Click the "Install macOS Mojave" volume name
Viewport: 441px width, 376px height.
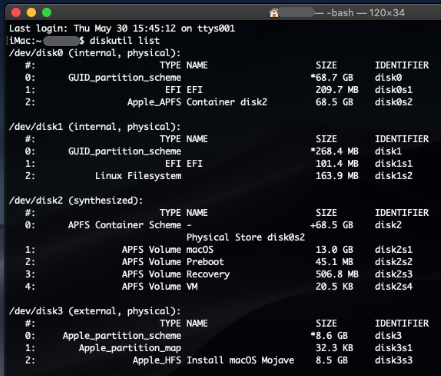point(240,360)
